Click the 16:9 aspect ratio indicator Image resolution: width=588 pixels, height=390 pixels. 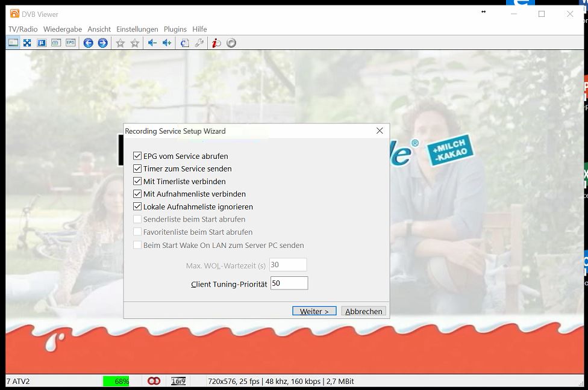178,381
